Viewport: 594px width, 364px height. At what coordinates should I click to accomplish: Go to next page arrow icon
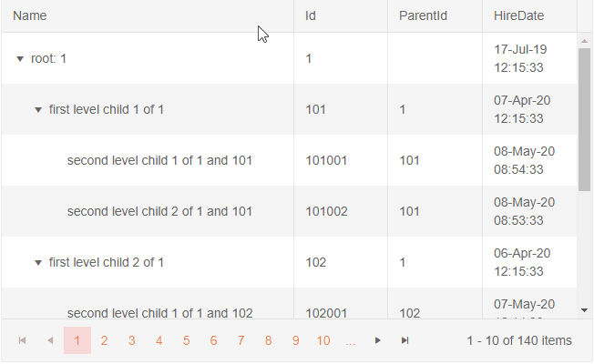(378, 340)
